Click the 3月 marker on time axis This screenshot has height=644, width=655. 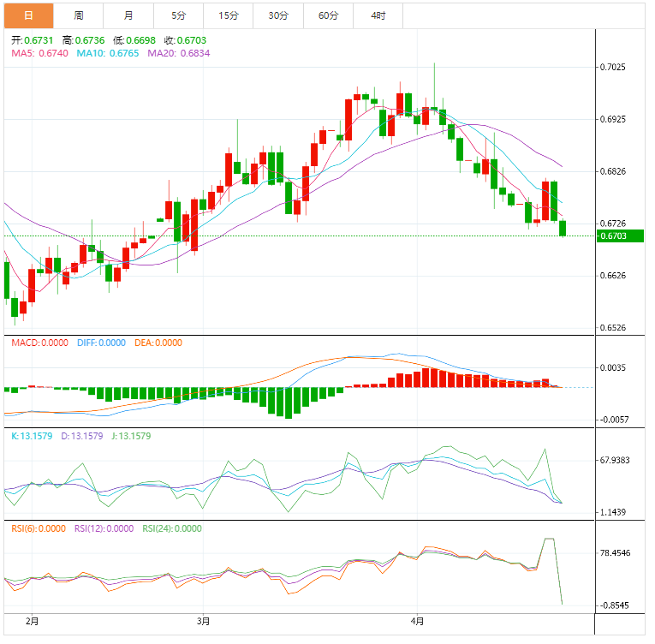pyautogui.click(x=203, y=620)
